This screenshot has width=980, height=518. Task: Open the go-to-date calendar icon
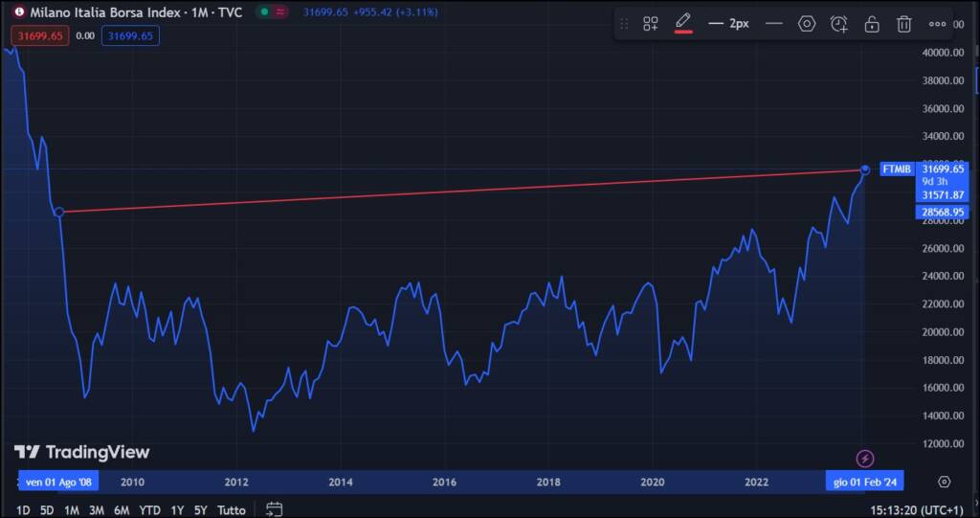click(274, 509)
